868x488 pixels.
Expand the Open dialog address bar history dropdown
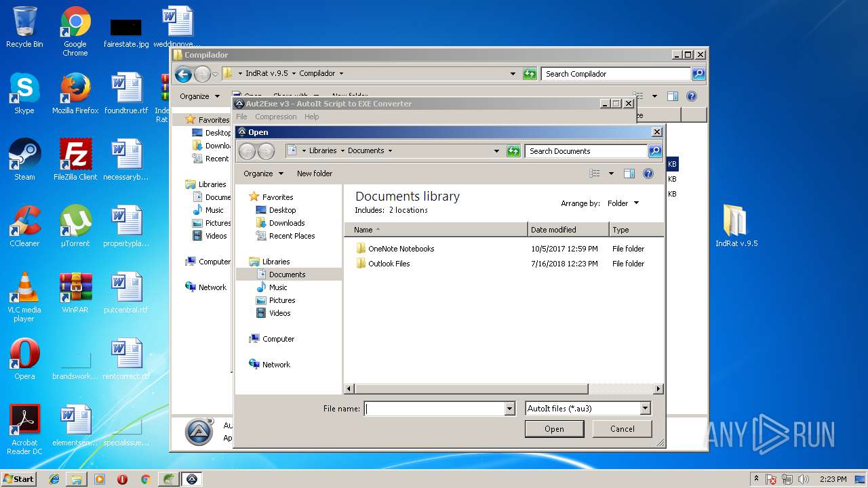click(496, 151)
